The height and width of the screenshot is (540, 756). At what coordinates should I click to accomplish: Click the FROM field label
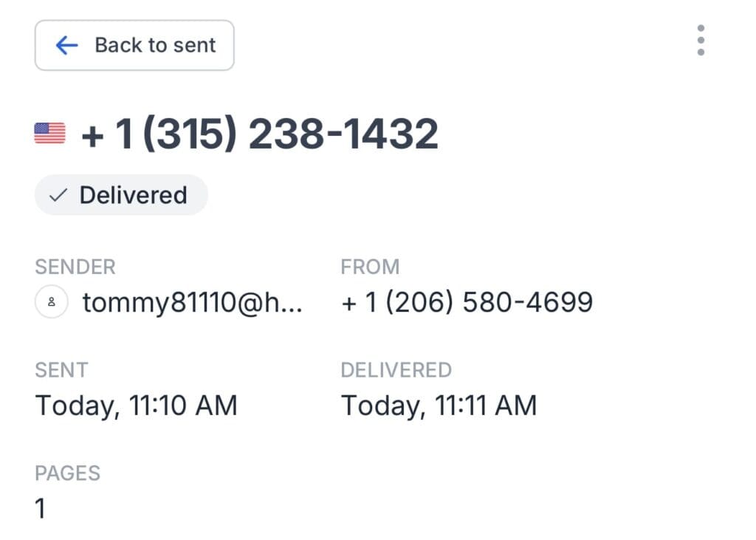[x=370, y=267]
